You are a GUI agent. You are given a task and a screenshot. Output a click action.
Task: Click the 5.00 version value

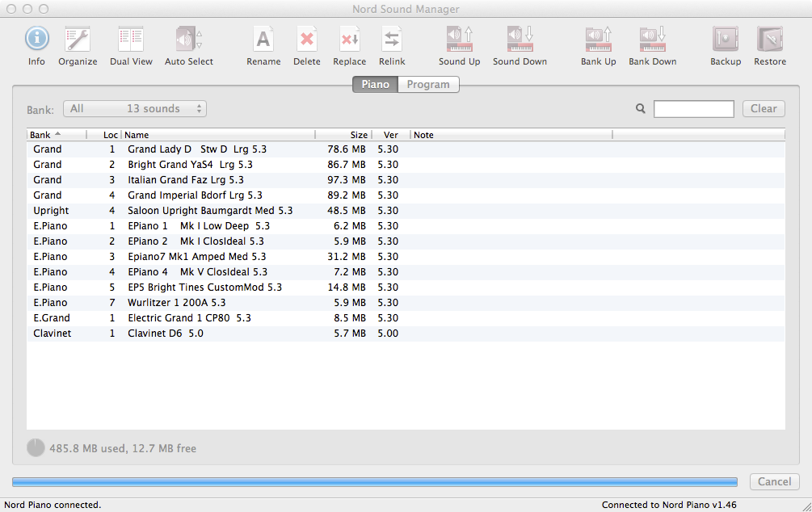coord(388,334)
